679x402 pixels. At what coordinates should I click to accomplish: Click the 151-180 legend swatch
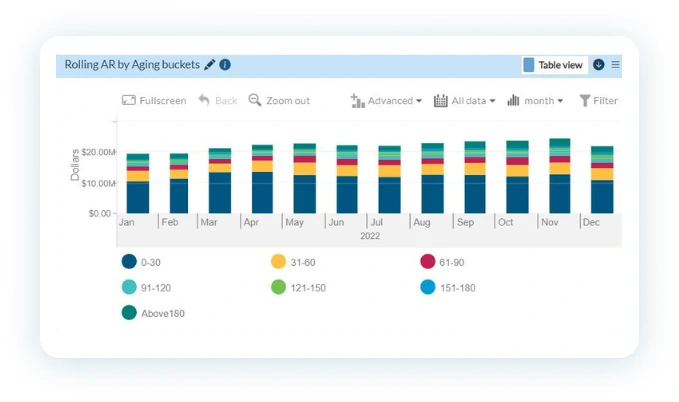(x=428, y=287)
